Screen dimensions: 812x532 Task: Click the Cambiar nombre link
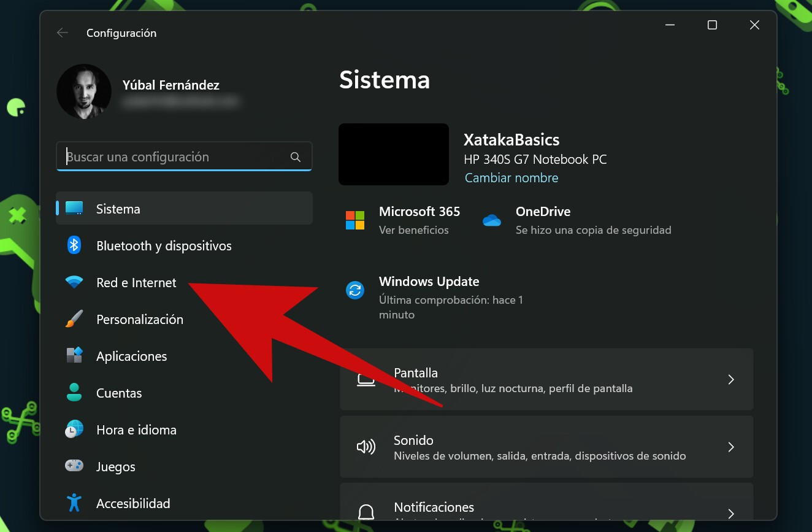tap(511, 178)
